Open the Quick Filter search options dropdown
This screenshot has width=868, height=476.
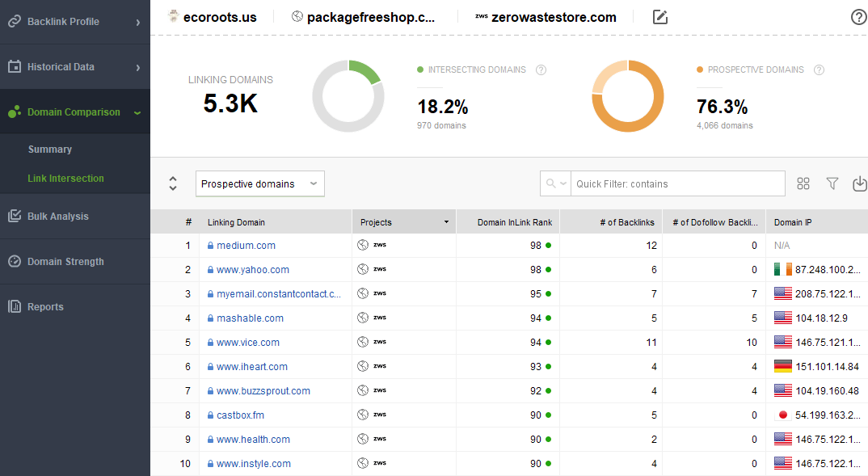[556, 183]
